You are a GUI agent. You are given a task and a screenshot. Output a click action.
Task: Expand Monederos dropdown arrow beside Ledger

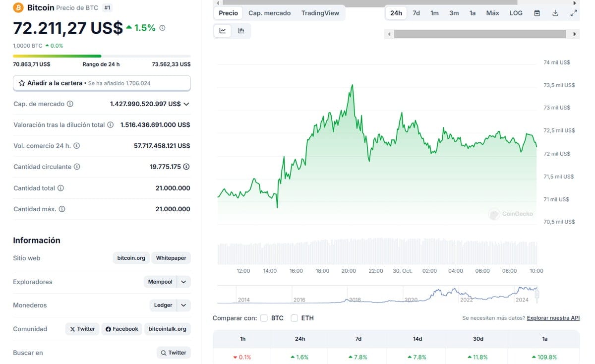183,305
